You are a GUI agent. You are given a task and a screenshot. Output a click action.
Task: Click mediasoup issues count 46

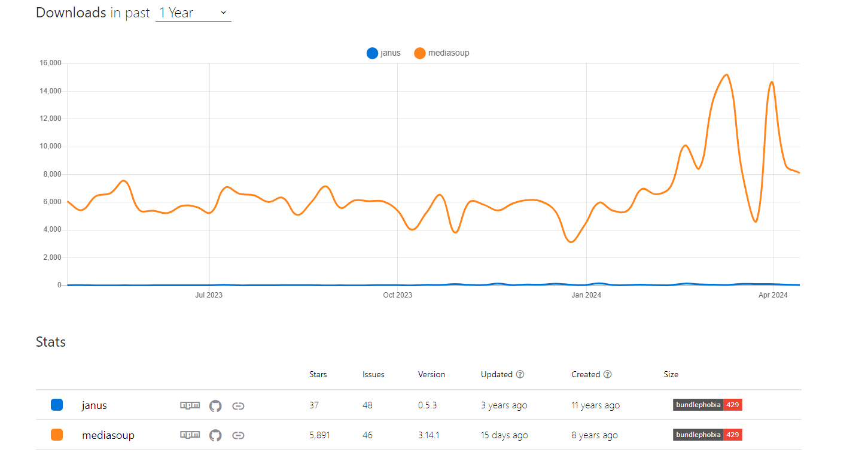(x=367, y=435)
